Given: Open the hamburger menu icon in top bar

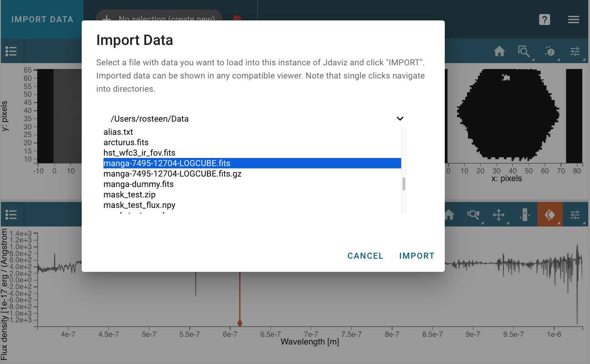Looking at the screenshot, I should 574,20.
